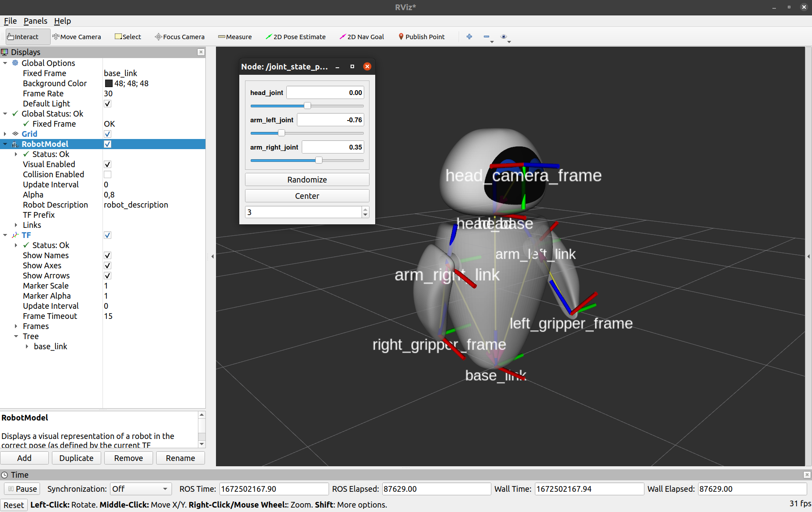Collapse Global Status: Ok

[x=5, y=113]
